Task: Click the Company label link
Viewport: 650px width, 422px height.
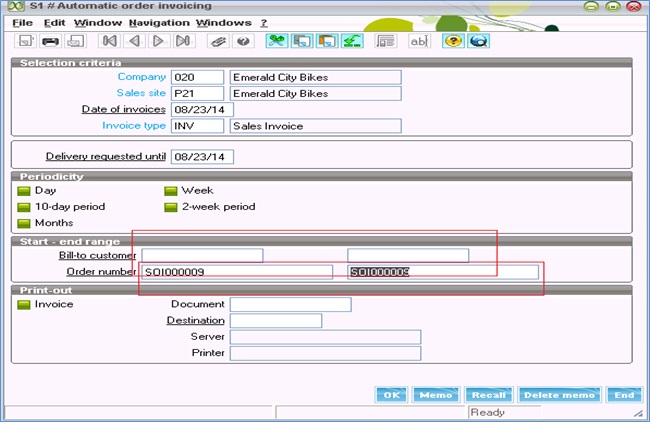Action: click(142, 77)
